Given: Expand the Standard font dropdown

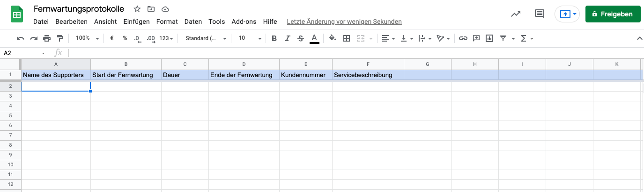Looking at the screenshot, I should (206, 38).
